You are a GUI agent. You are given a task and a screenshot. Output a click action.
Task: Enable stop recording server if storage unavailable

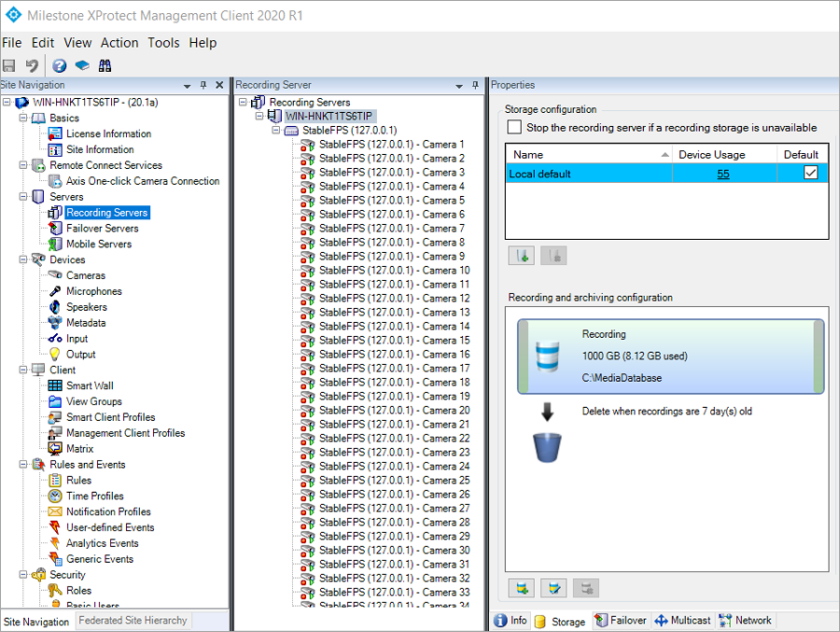514,127
